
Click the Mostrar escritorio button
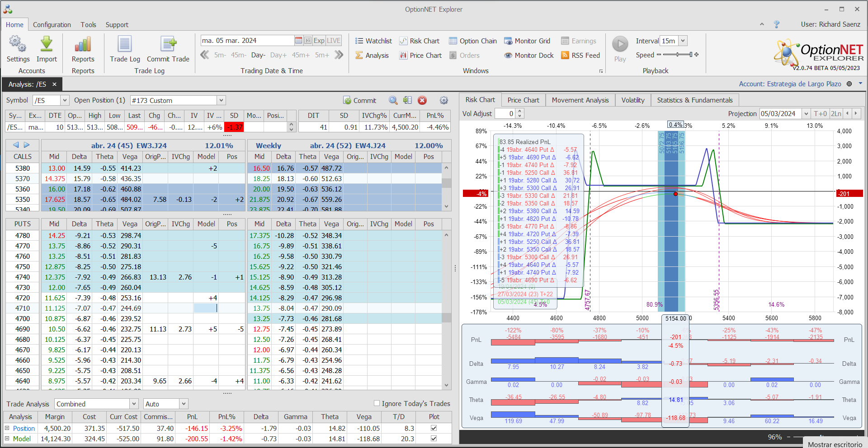pyautogui.click(x=835, y=444)
